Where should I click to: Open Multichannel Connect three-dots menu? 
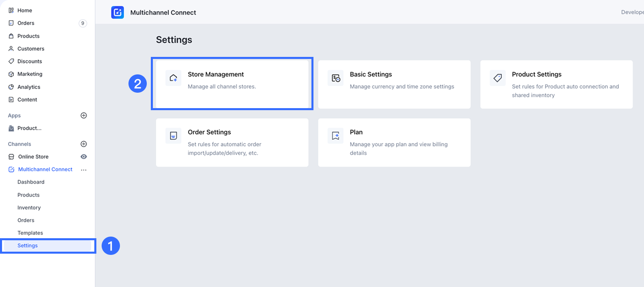coord(84,170)
